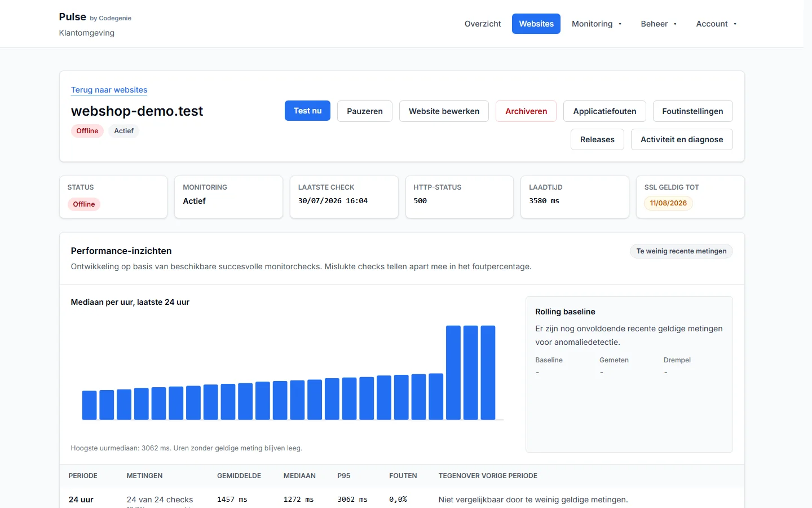Select the P95 value 3062 ms

tap(352, 500)
